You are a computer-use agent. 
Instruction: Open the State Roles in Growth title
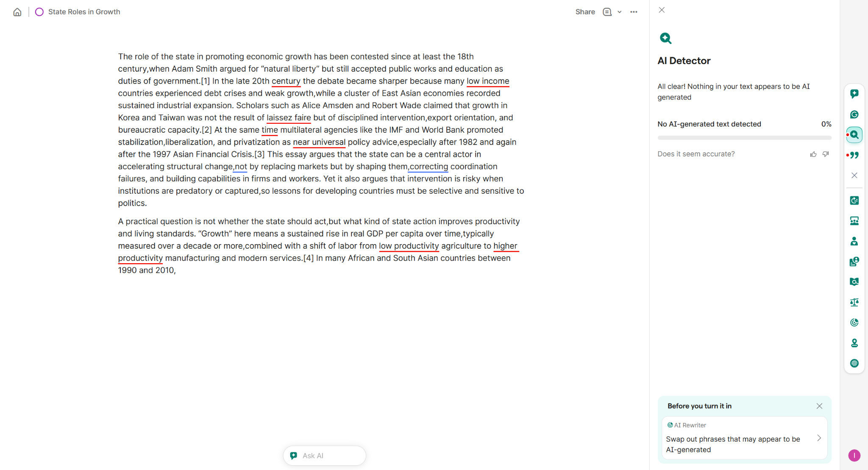pos(84,12)
